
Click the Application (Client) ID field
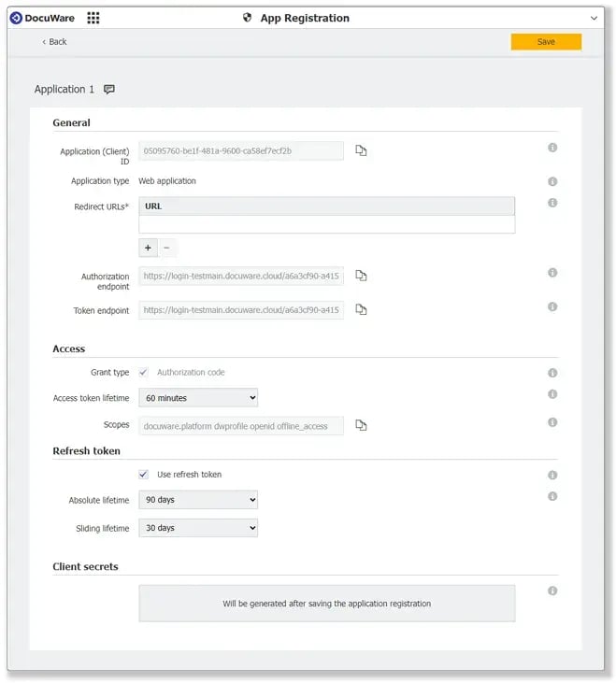coord(241,150)
